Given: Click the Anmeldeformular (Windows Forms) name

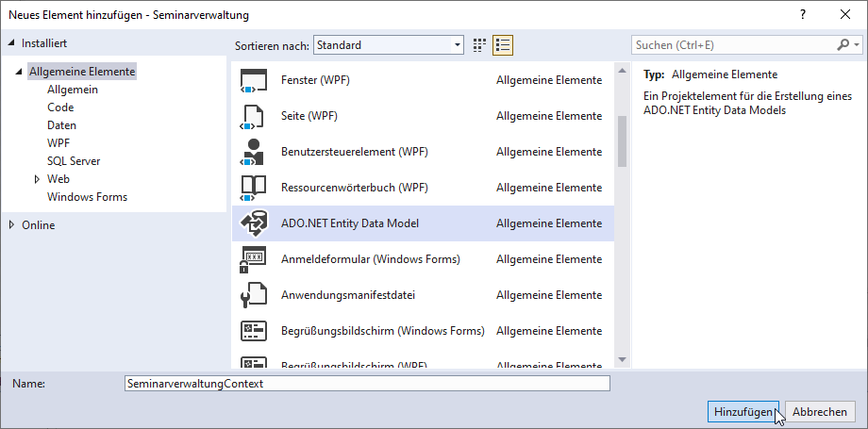Looking at the screenshot, I should click(x=371, y=258).
